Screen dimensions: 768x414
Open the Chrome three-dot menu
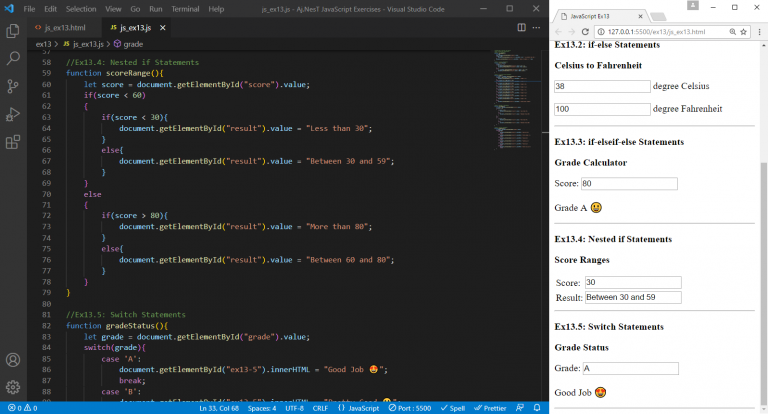(x=760, y=32)
